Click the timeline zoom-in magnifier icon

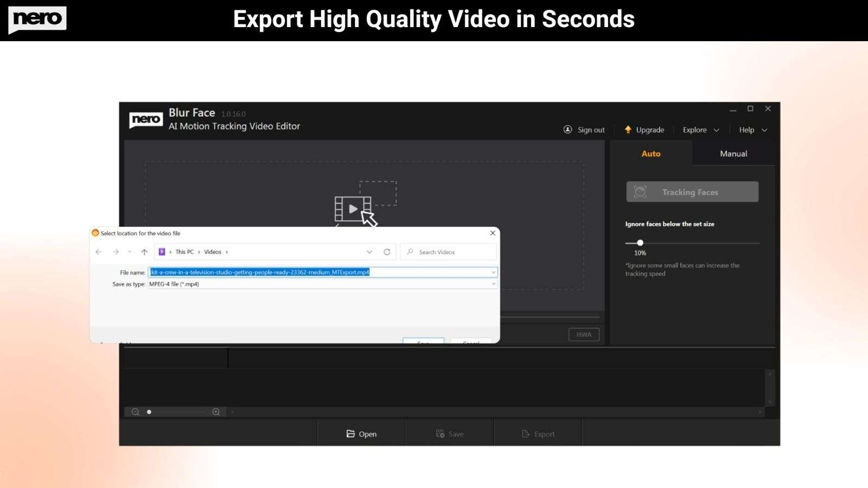tap(216, 412)
